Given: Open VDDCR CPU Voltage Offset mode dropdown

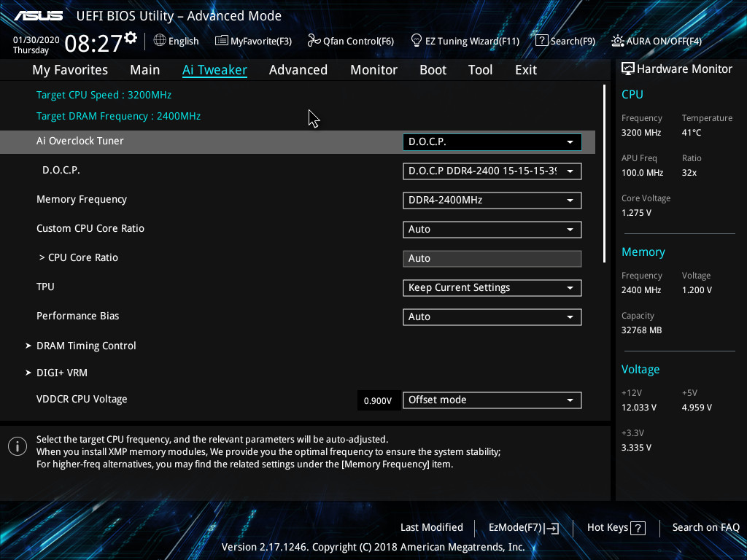Looking at the screenshot, I should pyautogui.click(x=492, y=400).
